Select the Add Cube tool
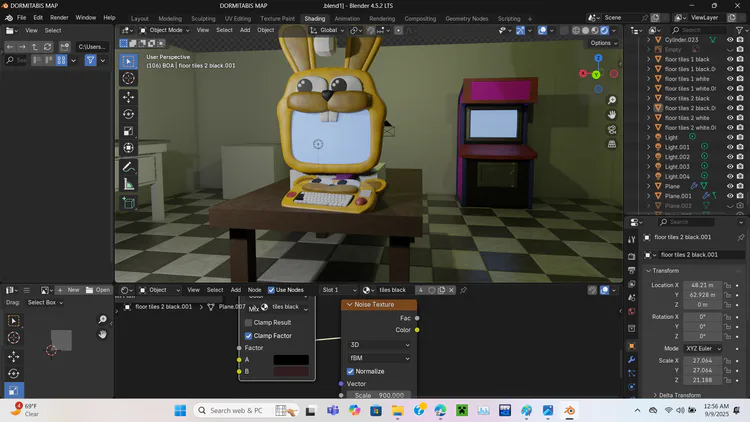750x422 pixels. click(x=128, y=203)
